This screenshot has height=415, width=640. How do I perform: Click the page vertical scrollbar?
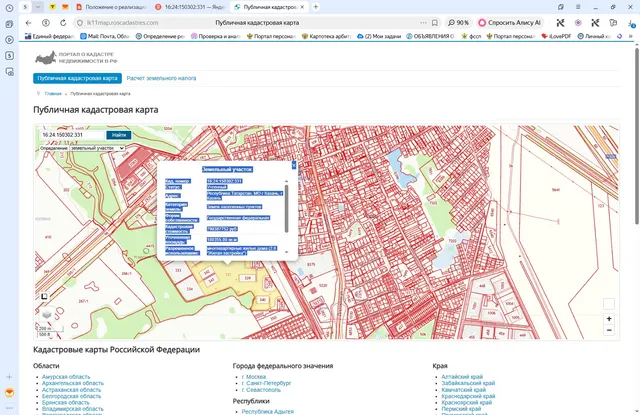[x=637, y=135]
